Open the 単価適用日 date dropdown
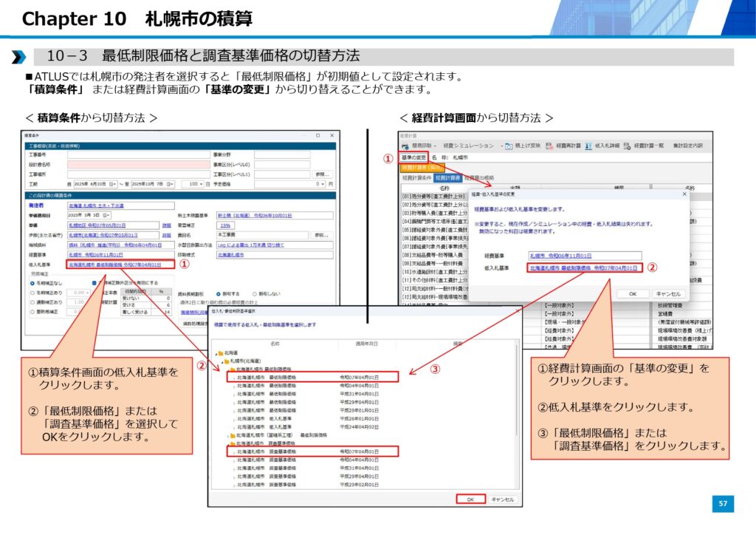The image size is (756, 535). 109,215
